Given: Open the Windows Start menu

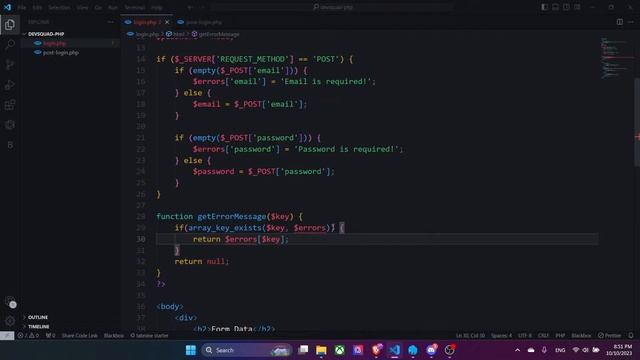Looking at the screenshot, I should pyautogui.click(x=191, y=350).
